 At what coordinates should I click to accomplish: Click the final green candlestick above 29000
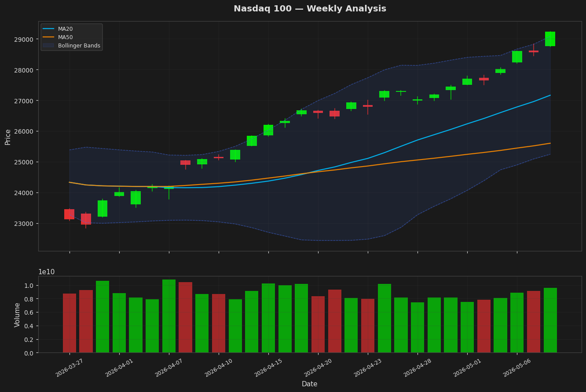tap(550, 39)
